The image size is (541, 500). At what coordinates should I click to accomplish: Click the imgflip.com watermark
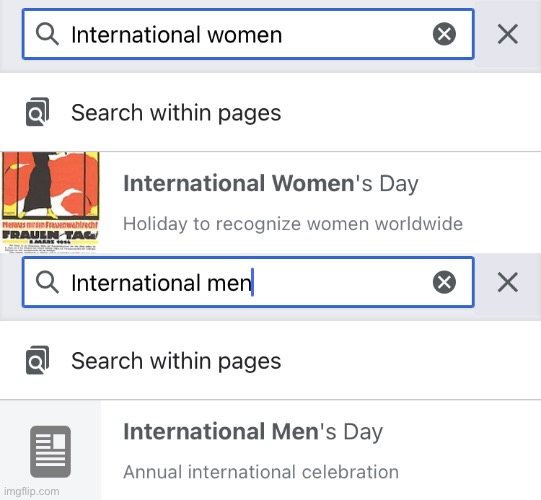(32, 491)
